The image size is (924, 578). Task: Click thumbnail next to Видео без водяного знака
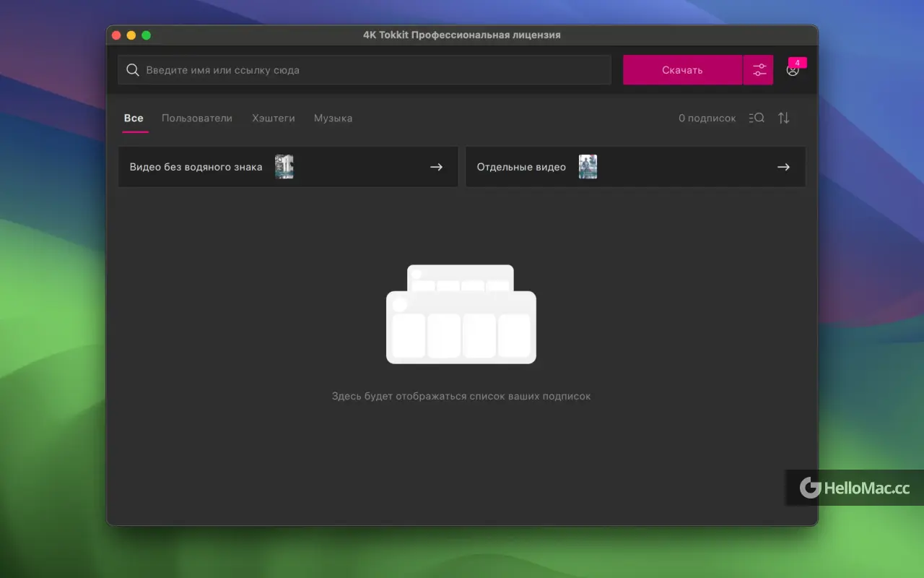284,167
